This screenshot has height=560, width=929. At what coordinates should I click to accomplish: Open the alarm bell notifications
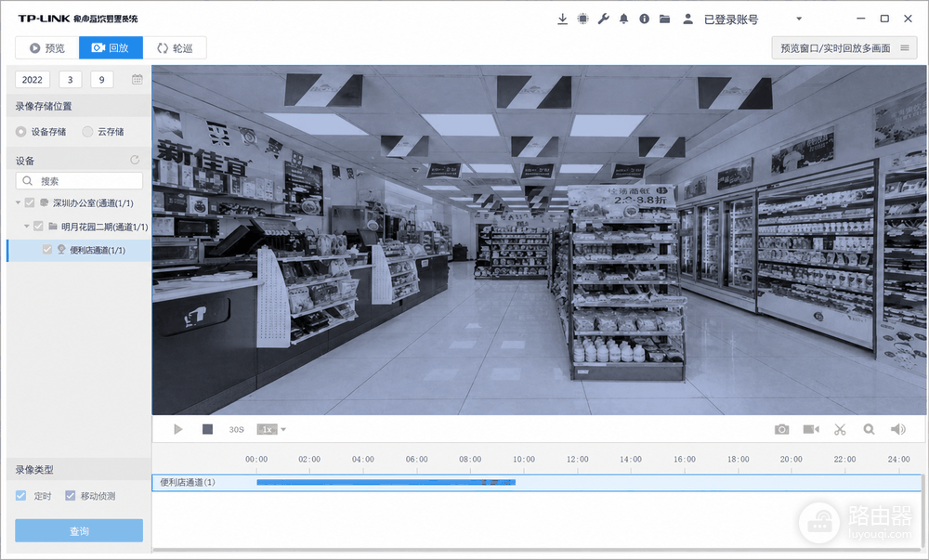pyautogui.click(x=624, y=19)
